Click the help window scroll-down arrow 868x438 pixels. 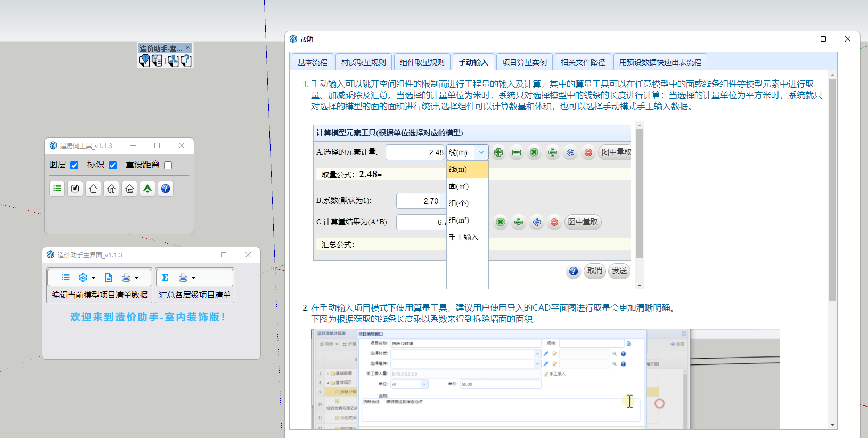(832, 425)
